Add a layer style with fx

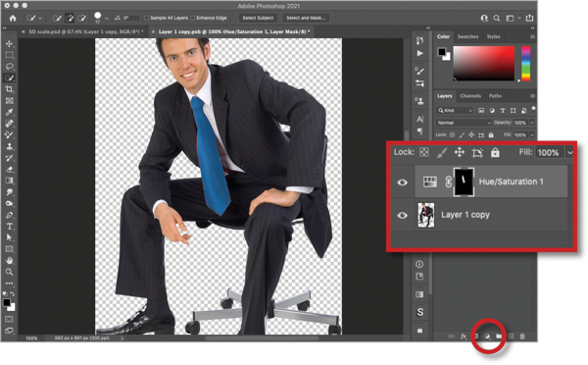pos(464,337)
